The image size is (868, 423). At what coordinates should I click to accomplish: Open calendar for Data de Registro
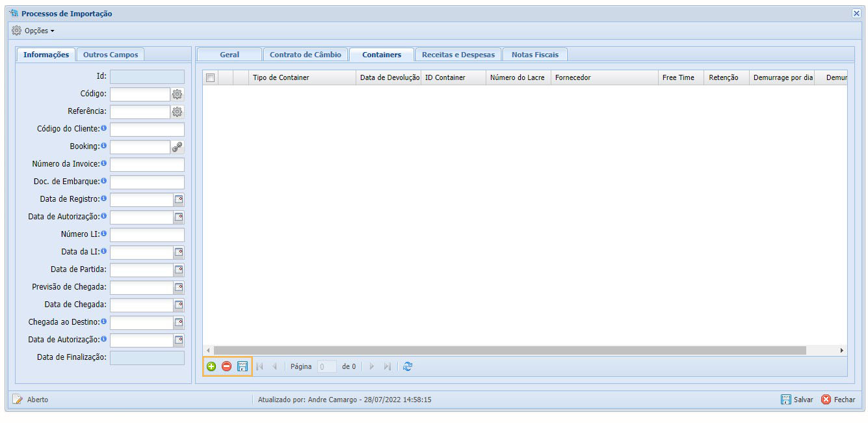179,200
